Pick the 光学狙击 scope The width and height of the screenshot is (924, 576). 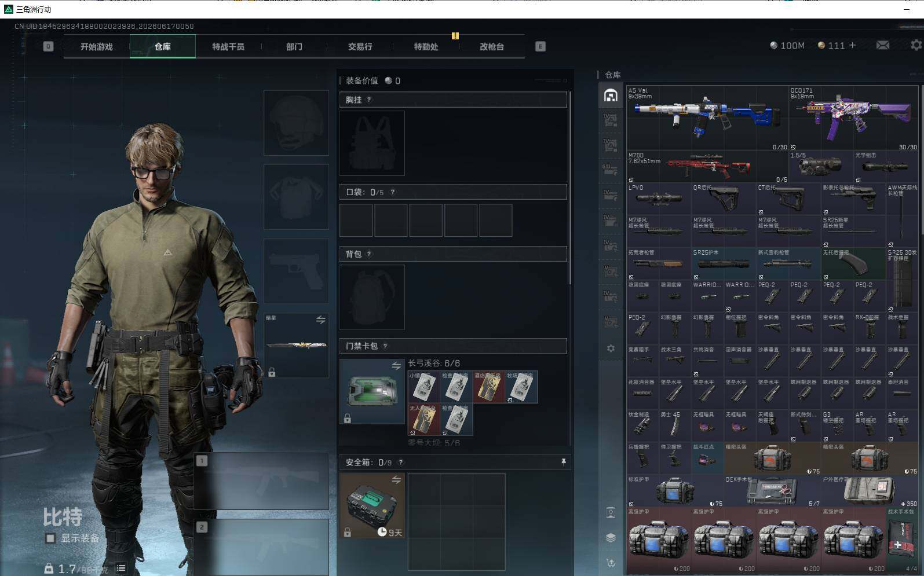click(x=886, y=167)
